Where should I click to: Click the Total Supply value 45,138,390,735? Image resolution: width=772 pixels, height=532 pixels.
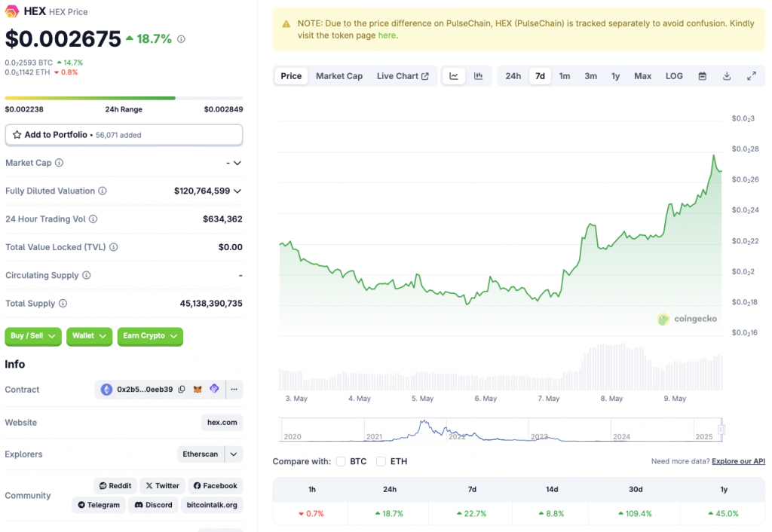tap(211, 303)
